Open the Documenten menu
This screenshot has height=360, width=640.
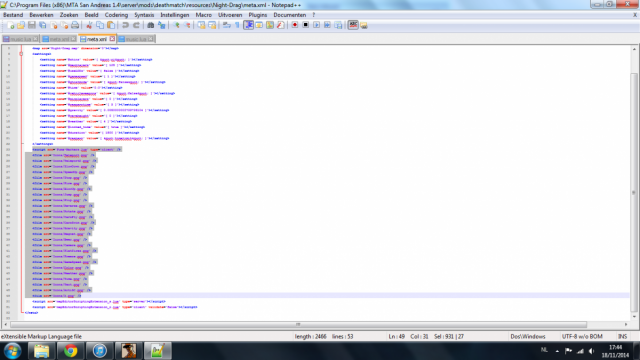(289, 15)
